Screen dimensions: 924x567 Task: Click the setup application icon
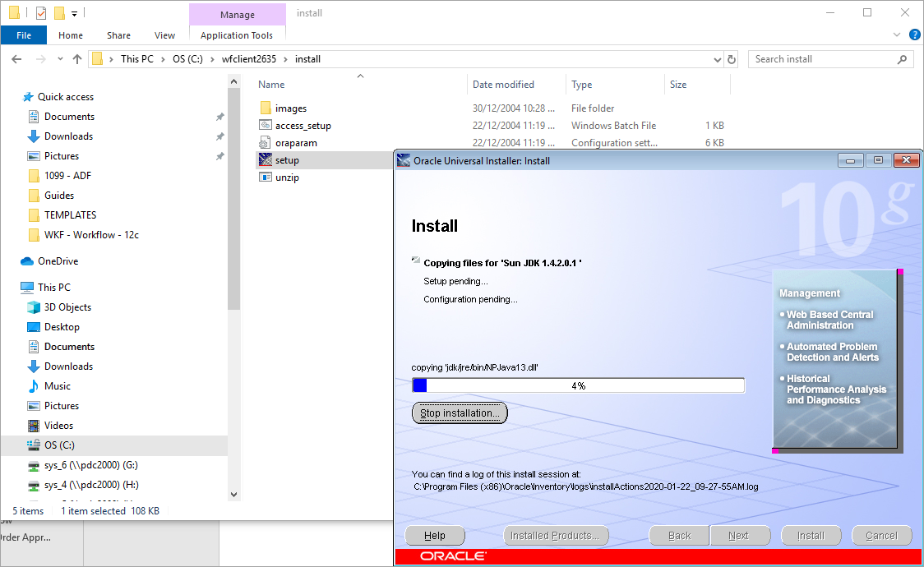point(267,159)
